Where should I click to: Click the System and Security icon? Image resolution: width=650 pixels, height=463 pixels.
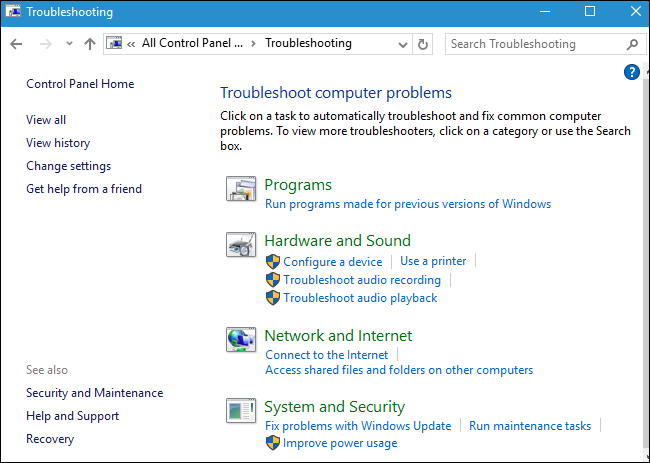(241, 411)
